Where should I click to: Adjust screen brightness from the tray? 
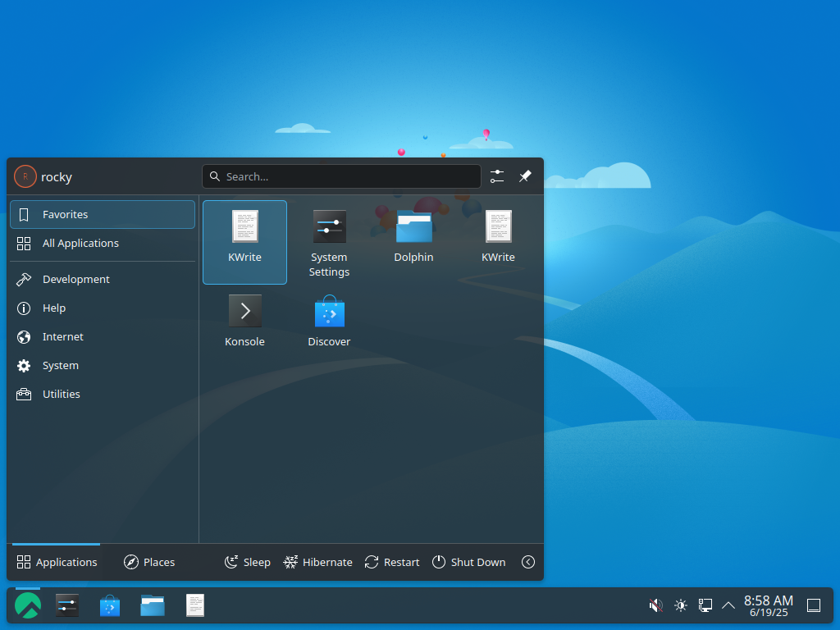(680, 605)
